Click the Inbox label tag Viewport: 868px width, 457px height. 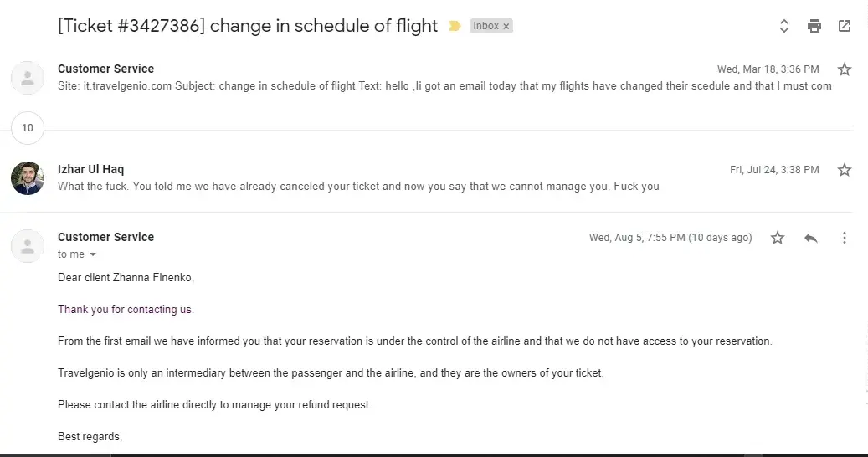click(x=485, y=27)
